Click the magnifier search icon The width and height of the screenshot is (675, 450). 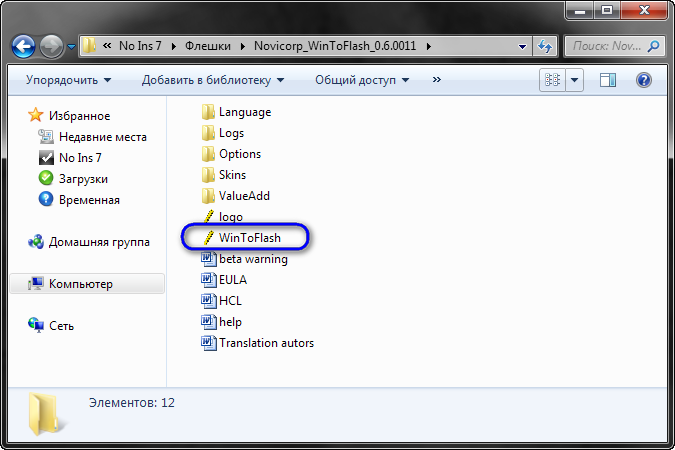(653, 46)
